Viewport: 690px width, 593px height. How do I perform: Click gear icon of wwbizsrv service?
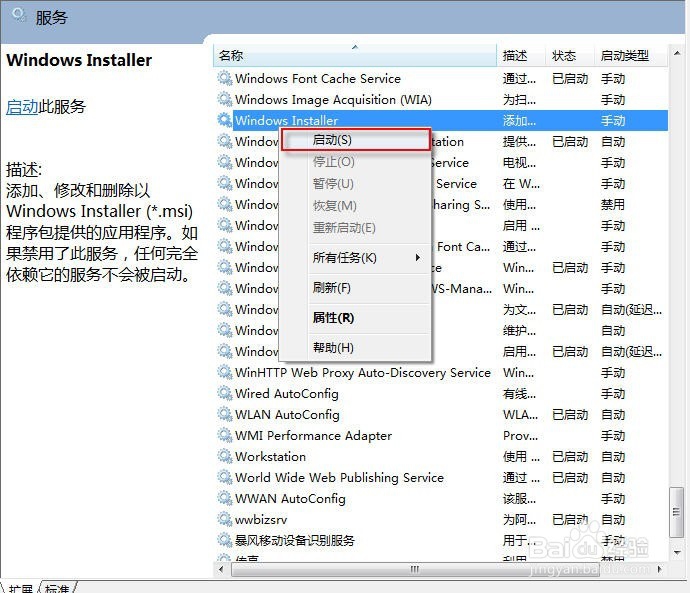coord(225,520)
